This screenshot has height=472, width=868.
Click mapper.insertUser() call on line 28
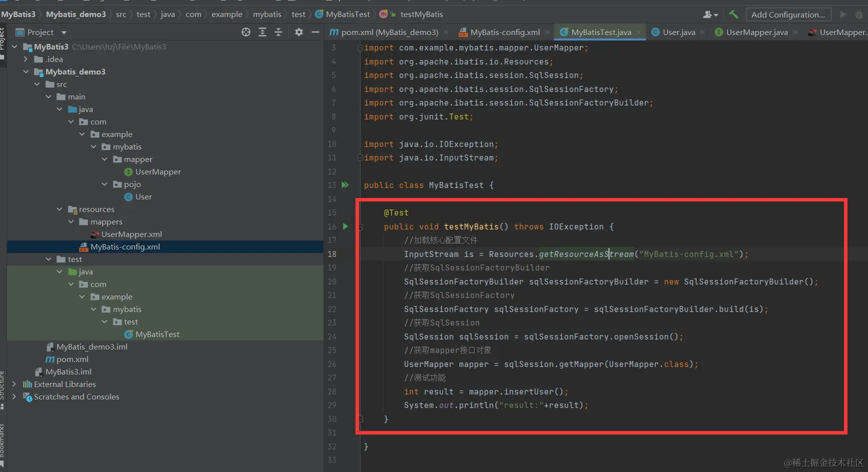tap(516, 391)
